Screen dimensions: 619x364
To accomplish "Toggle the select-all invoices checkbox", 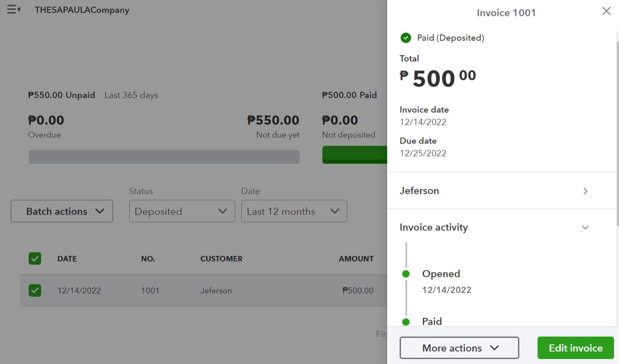I will tap(35, 259).
